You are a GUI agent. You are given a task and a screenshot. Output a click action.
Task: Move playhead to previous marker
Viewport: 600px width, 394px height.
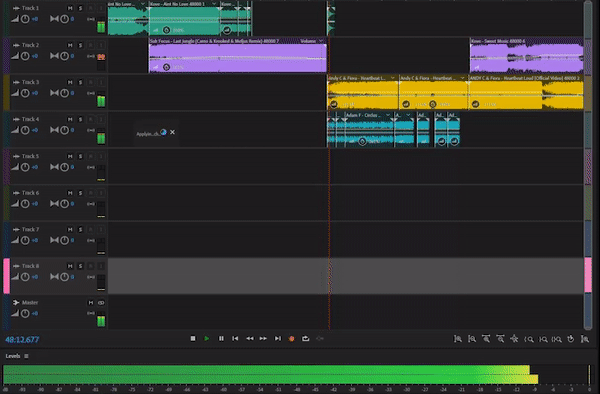tap(235, 339)
